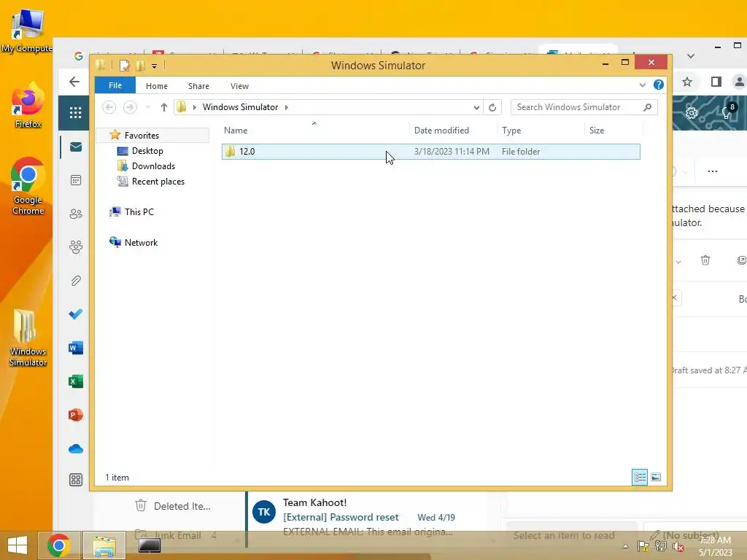Open Chrome side panel icon
Viewport: 747px width, 560px height.
point(716,82)
